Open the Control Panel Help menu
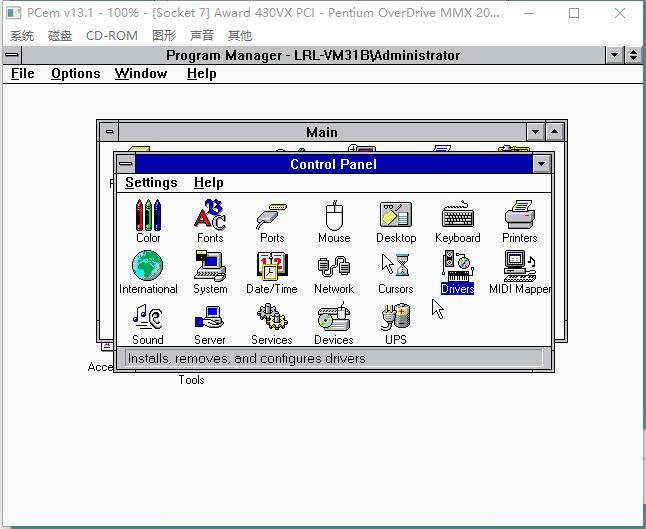The height and width of the screenshot is (529, 646). [208, 183]
